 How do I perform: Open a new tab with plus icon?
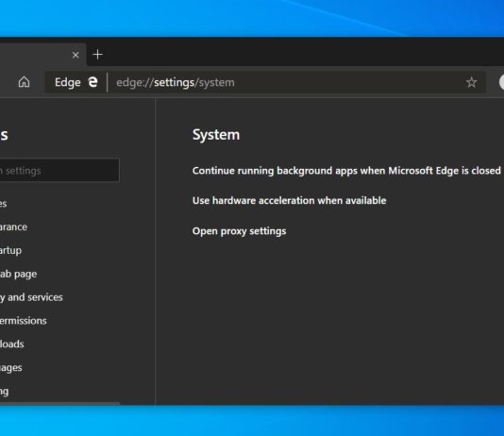97,55
